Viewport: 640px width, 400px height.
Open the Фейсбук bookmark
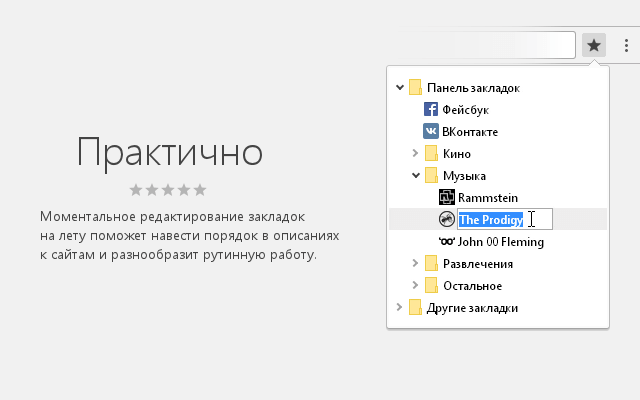(x=466, y=110)
